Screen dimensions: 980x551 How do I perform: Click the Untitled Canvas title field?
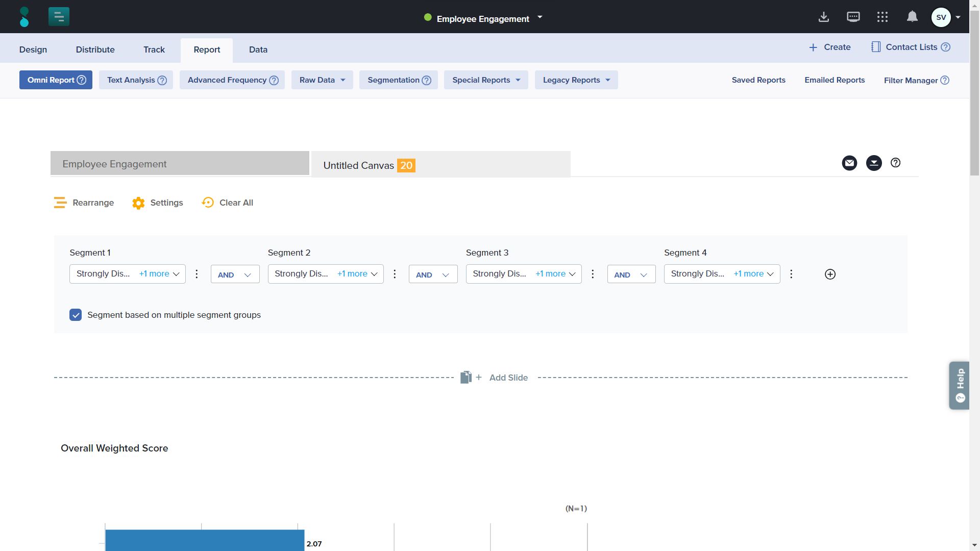coord(358,165)
